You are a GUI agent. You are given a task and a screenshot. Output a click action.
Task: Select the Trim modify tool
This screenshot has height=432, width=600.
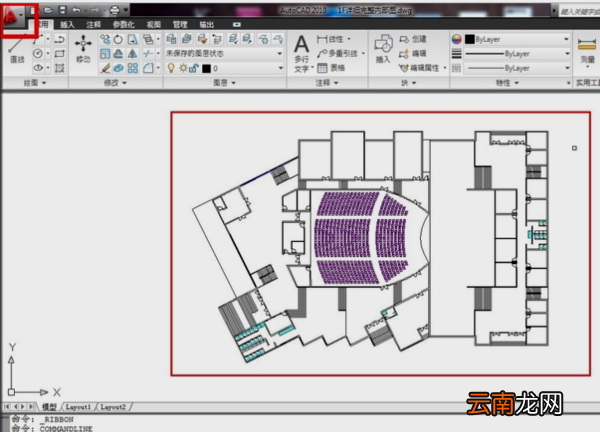coord(148,54)
